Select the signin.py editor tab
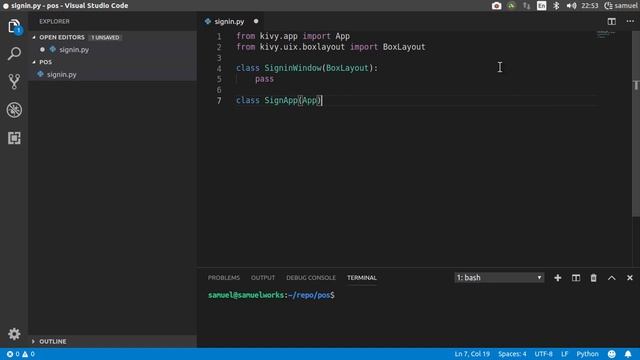640x360 pixels. coord(229,21)
